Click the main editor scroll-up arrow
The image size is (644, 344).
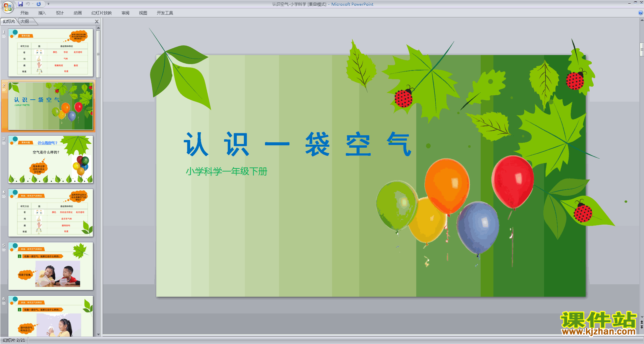(642, 20)
